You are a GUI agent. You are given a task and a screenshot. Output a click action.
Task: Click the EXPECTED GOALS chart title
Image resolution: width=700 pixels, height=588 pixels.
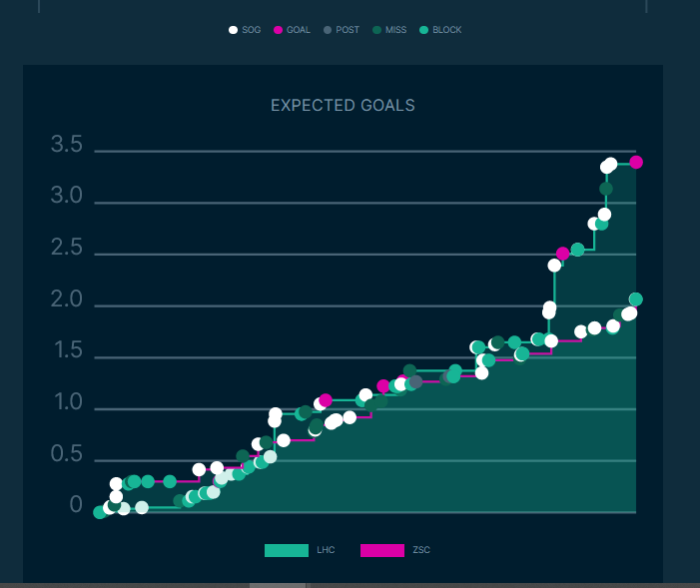pyautogui.click(x=343, y=105)
